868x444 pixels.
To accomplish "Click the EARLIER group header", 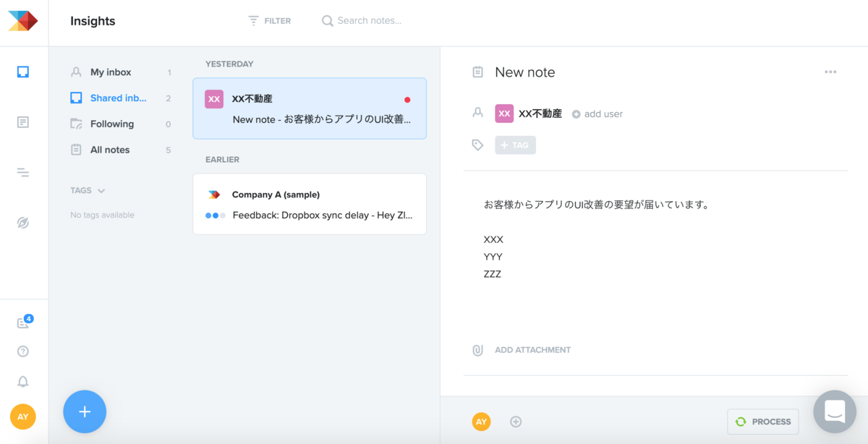I will point(222,160).
